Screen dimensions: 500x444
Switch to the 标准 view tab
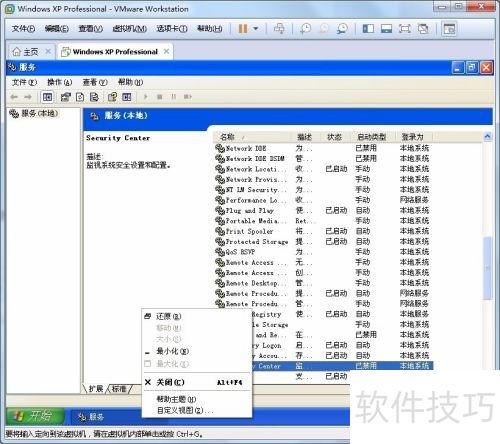point(119,389)
